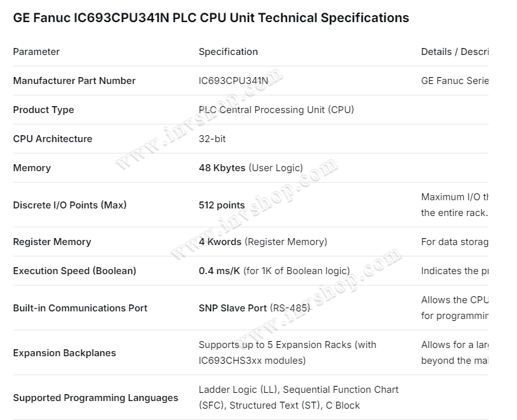Image resolution: width=517 pixels, height=420 pixels.
Task: Select the PLC Central Processing Unit value
Action: 276,110
